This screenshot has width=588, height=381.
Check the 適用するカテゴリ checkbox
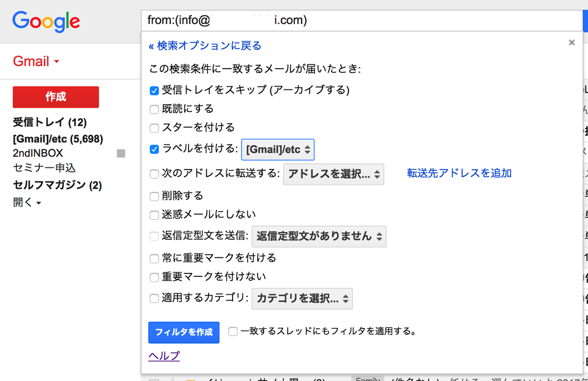point(154,299)
